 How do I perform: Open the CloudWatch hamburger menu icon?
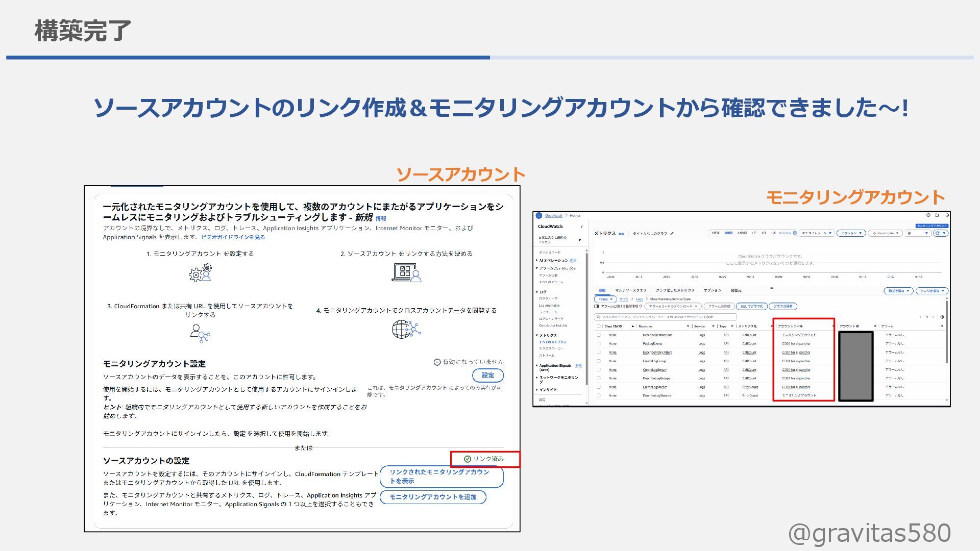point(538,216)
